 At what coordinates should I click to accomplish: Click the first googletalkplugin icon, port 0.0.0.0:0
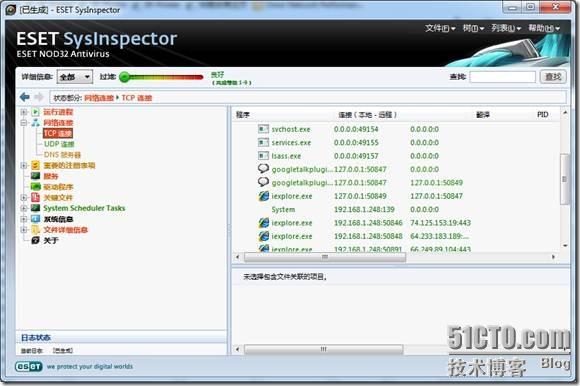coord(263,169)
